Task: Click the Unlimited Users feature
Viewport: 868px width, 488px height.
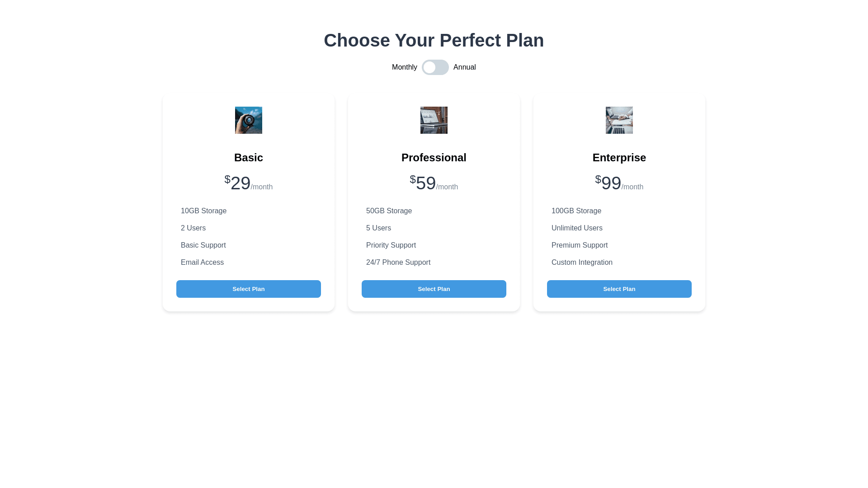Action: point(577,228)
